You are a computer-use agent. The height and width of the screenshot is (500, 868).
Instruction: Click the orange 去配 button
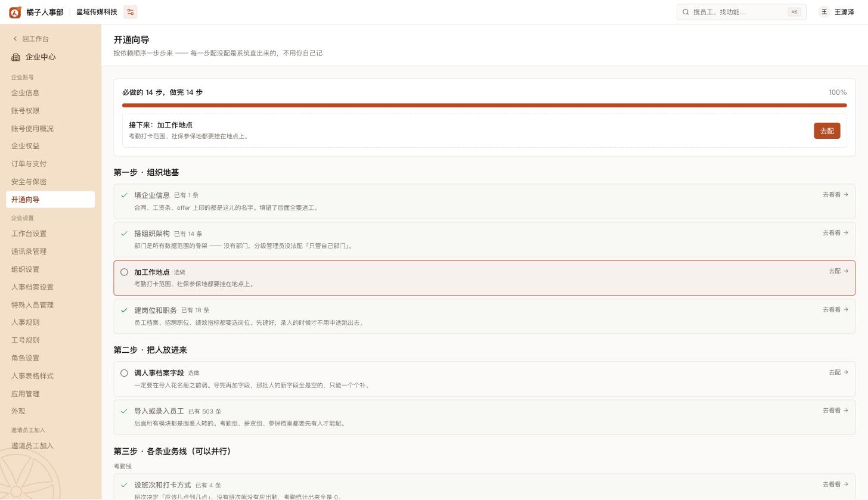(827, 131)
